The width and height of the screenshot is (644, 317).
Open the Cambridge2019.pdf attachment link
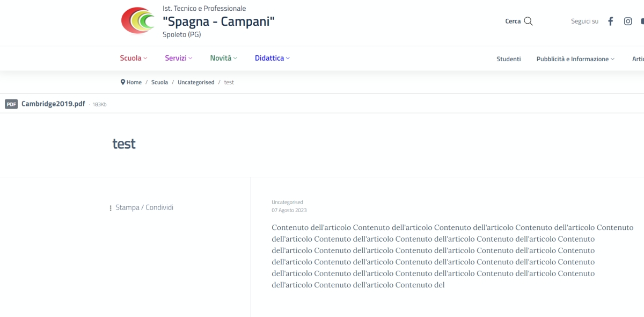pyautogui.click(x=53, y=104)
